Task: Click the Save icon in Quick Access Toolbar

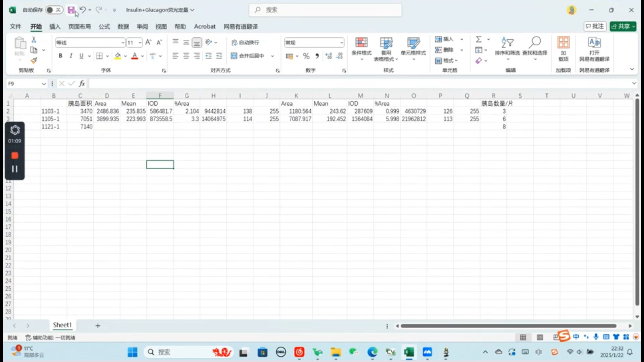Action: (71, 10)
